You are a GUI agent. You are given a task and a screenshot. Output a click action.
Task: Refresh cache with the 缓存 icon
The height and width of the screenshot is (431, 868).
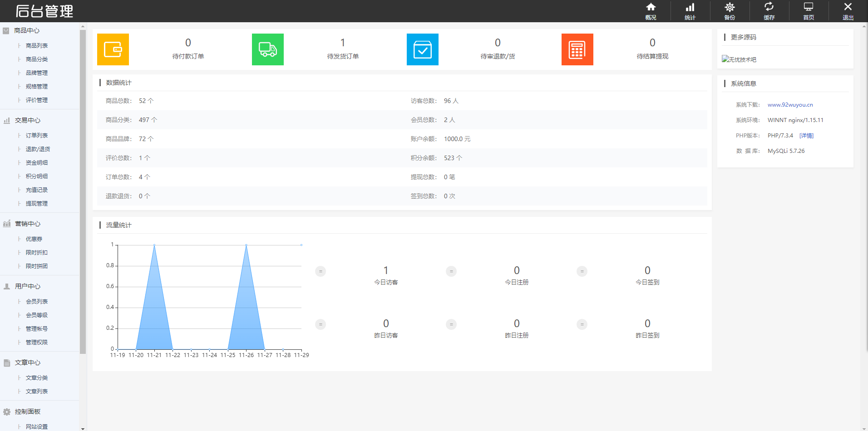769,11
